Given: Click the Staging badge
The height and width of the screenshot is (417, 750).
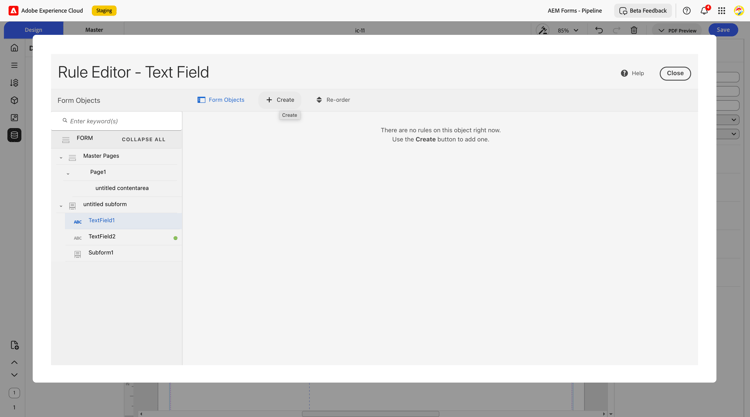Looking at the screenshot, I should (104, 11).
